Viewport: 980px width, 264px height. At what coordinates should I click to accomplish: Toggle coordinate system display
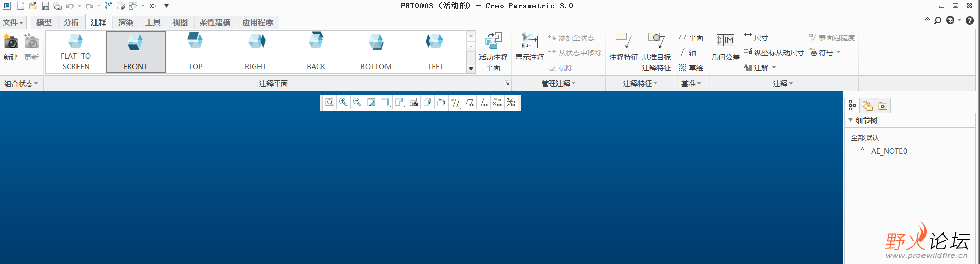[511, 103]
